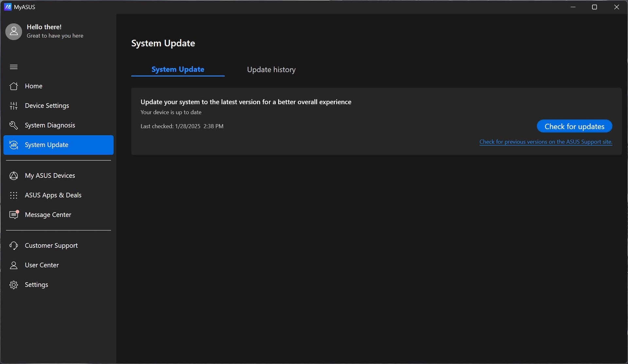Screen dimensions: 628x364
Task: Open the Message Center
Action: click(x=59, y=215)
